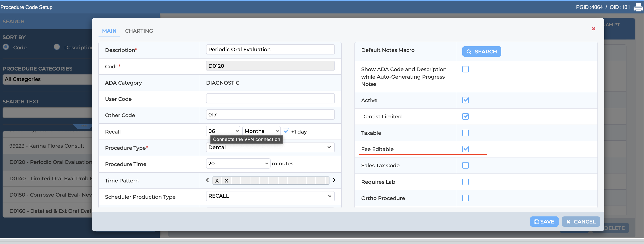The width and height of the screenshot is (644, 244).
Task: Check the Requires Lab checkbox
Action: (465, 182)
